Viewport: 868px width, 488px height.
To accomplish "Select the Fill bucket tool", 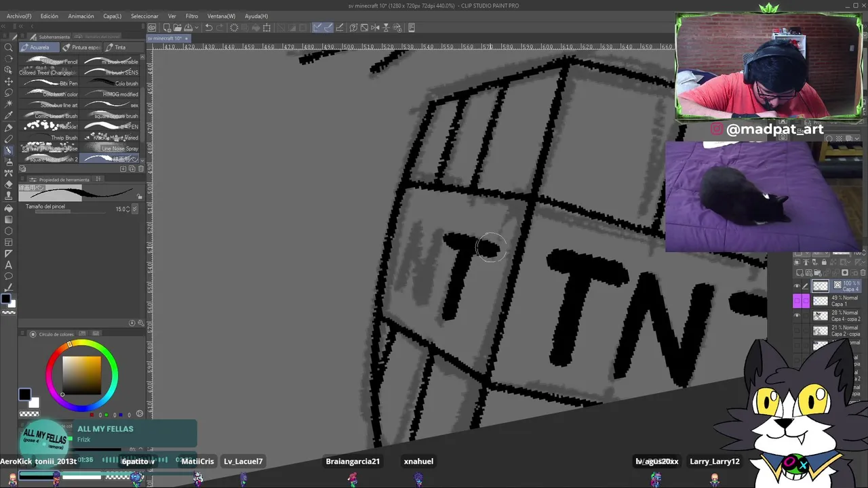I will tap(9, 208).
